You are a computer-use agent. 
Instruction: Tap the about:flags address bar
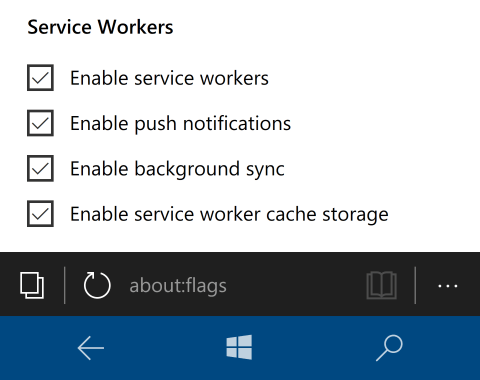point(178,286)
